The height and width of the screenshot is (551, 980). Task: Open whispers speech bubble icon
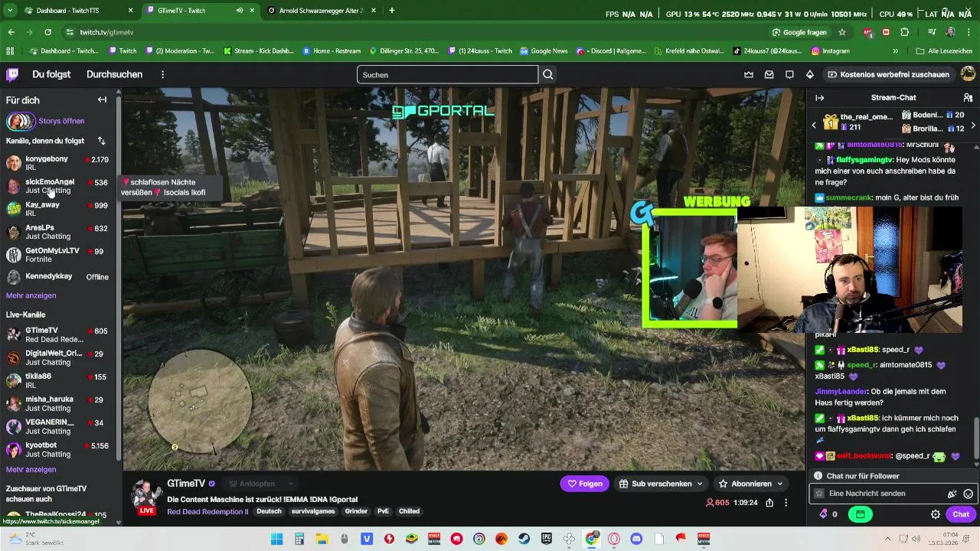pyautogui.click(x=789, y=74)
